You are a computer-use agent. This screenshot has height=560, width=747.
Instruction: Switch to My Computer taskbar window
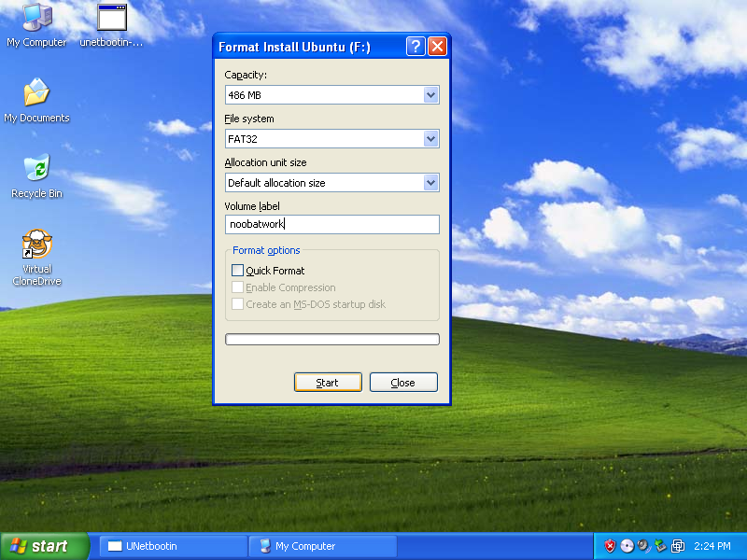pos(323,546)
